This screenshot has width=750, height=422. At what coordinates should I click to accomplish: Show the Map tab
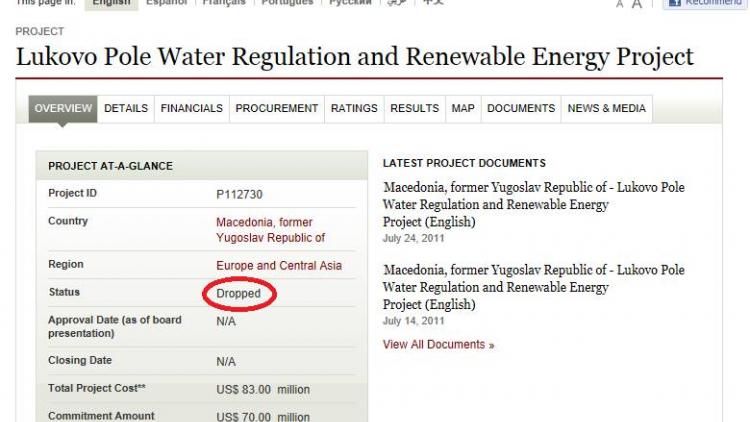pyautogui.click(x=463, y=108)
